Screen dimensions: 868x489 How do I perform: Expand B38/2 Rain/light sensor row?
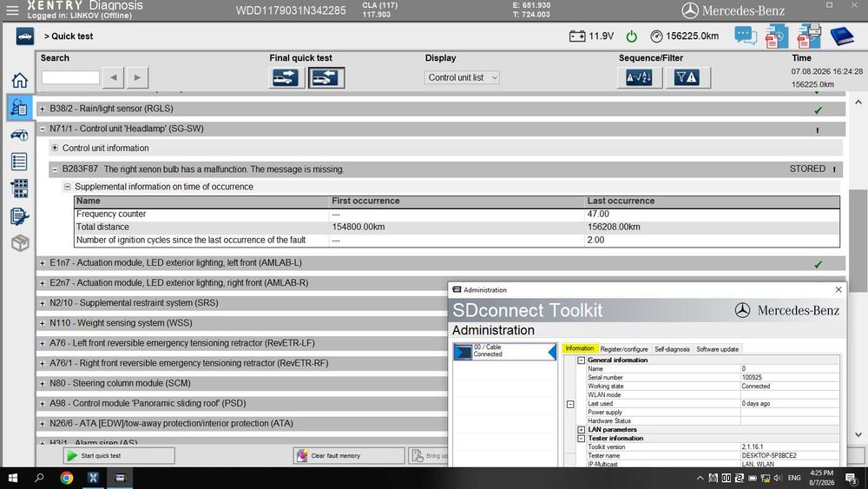point(42,109)
